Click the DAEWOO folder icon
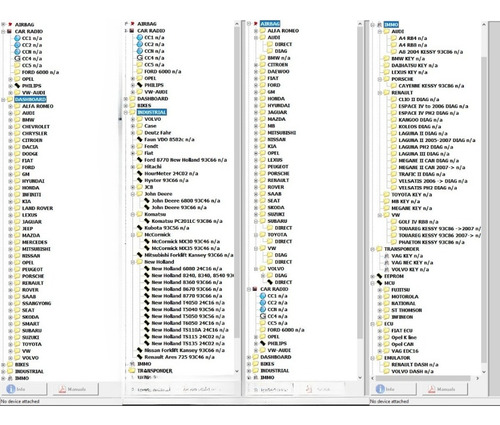The image size is (500, 425). tap(263, 71)
